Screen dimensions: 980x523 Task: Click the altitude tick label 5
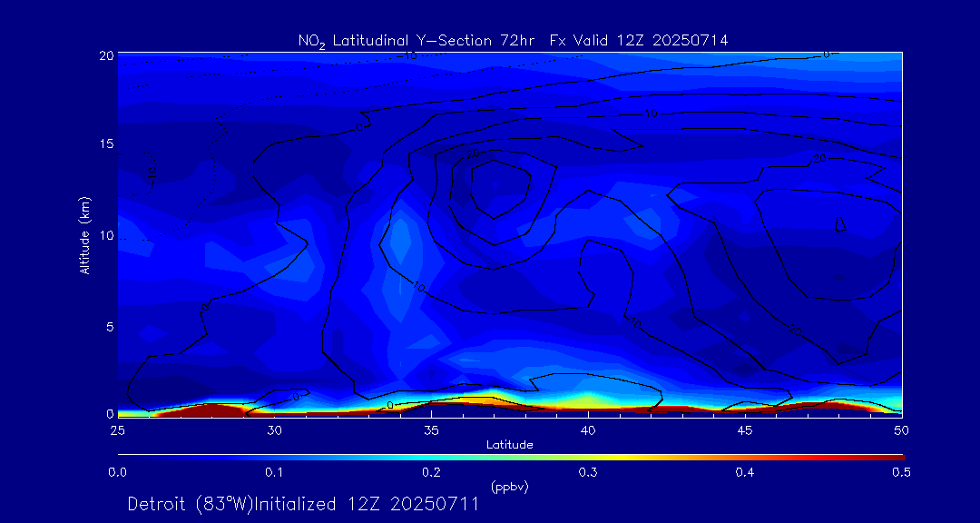click(x=110, y=327)
